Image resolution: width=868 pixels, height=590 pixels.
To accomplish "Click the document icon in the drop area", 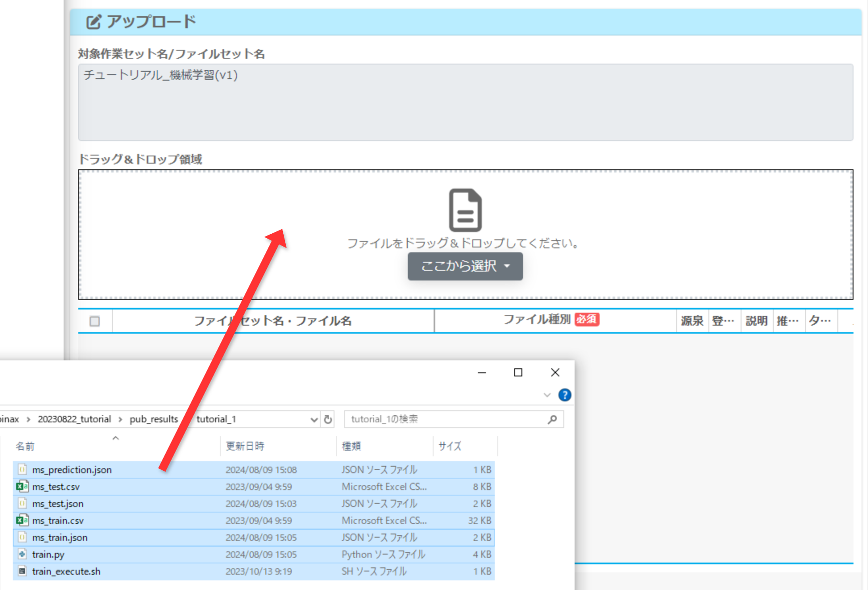I will (465, 210).
